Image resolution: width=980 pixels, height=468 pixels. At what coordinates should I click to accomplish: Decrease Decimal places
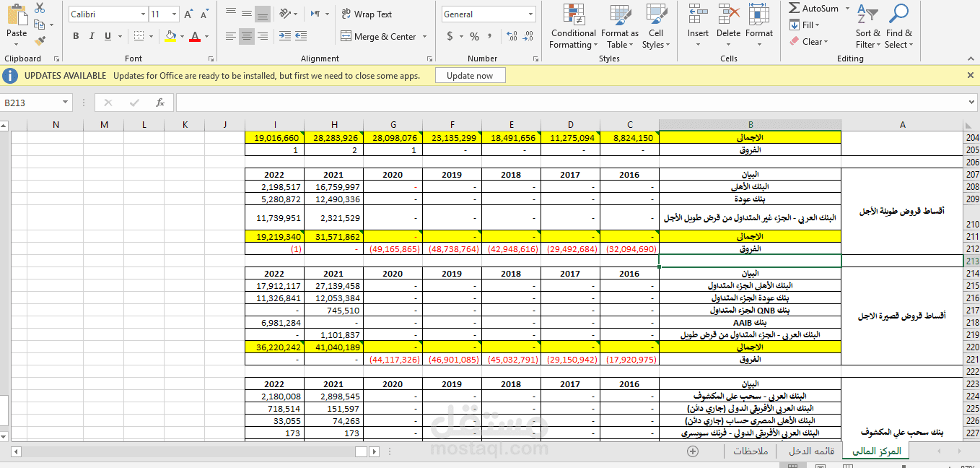click(x=528, y=36)
